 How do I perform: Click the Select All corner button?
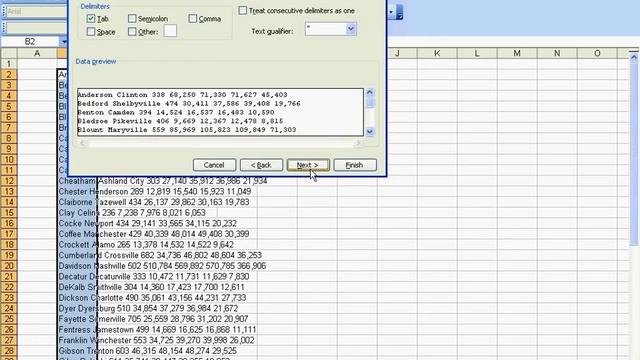(x=9, y=53)
